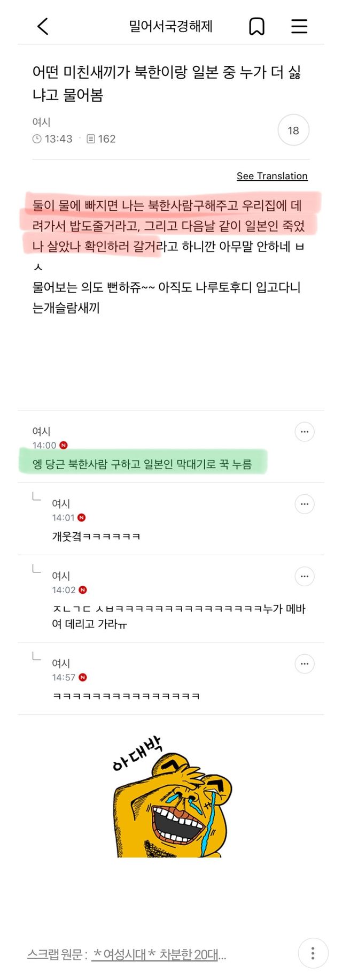Tap the three-dot button on the 14:57 reply
The height and width of the screenshot is (980, 342).
[x=305, y=664]
